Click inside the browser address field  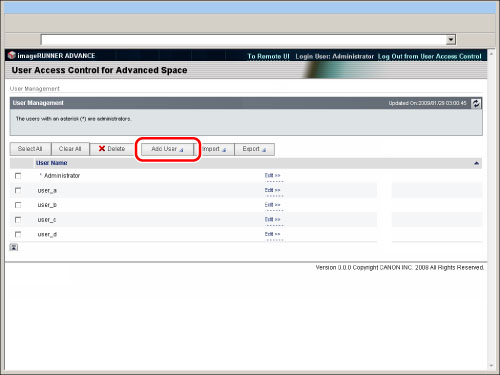tap(243, 40)
